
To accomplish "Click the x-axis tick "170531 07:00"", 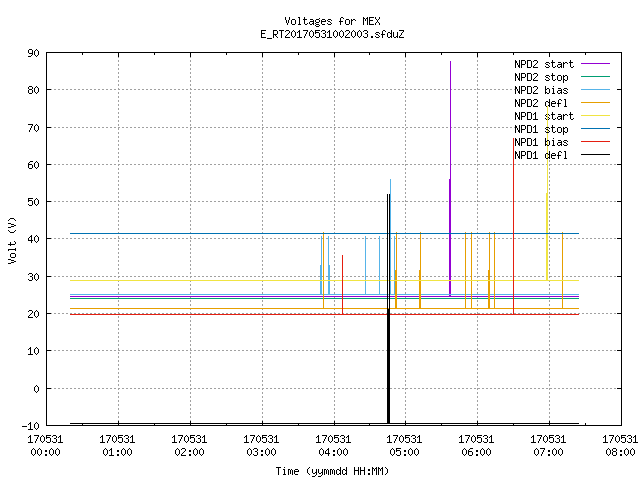I will coord(548,446).
